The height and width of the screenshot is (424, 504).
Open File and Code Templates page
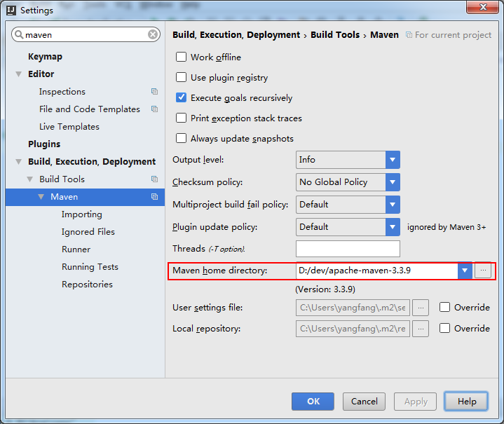[x=90, y=109]
